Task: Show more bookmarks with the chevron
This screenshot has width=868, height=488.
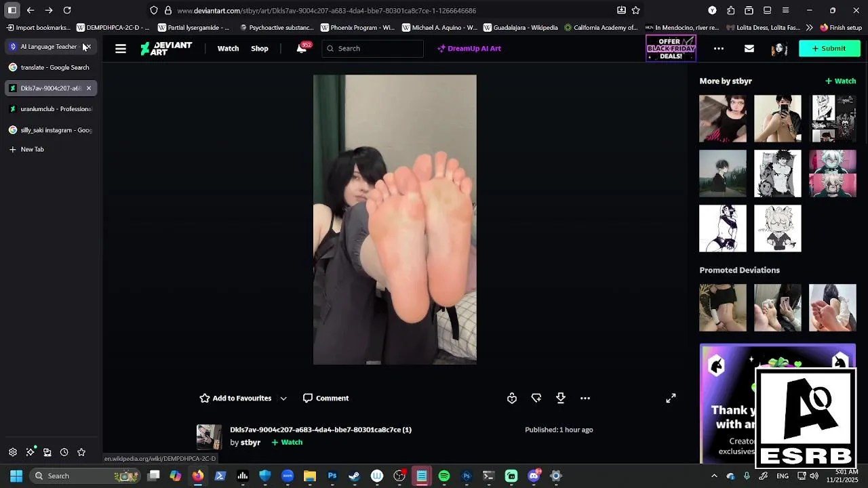Action: [x=809, y=28]
